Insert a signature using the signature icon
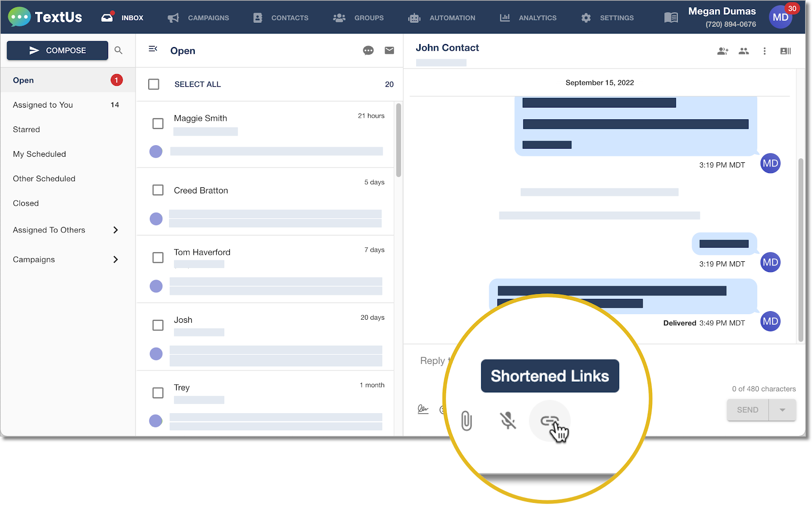Viewport: 812px width, 506px height. pyautogui.click(x=423, y=409)
